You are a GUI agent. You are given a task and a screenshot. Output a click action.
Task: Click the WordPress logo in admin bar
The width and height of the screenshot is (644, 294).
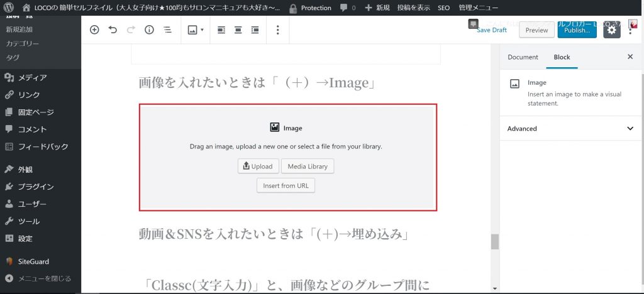[x=9, y=8]
